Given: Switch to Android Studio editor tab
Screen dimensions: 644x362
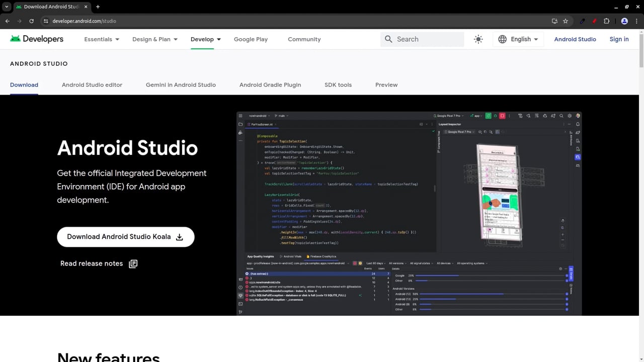Looking at the screenshot, I should coord(92,85).
